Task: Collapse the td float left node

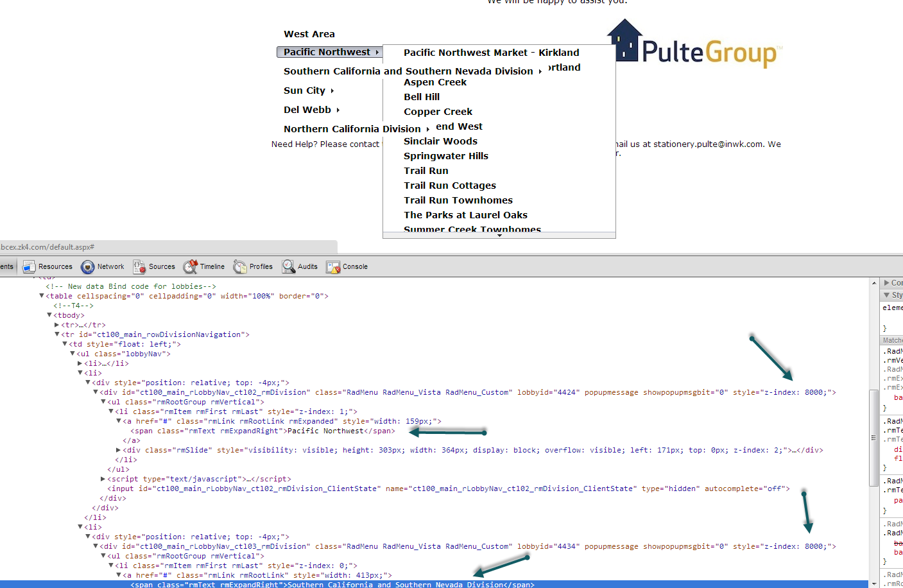Action: point(65,344)
